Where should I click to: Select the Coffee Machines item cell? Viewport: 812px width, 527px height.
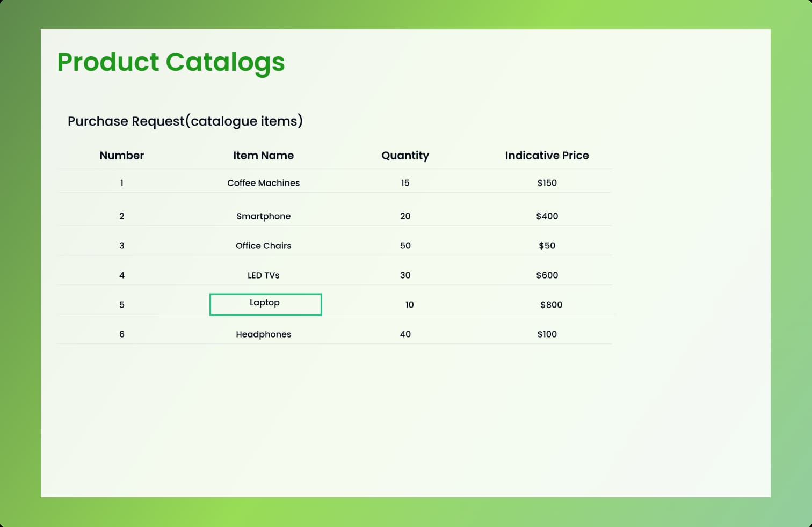[263, 183]
